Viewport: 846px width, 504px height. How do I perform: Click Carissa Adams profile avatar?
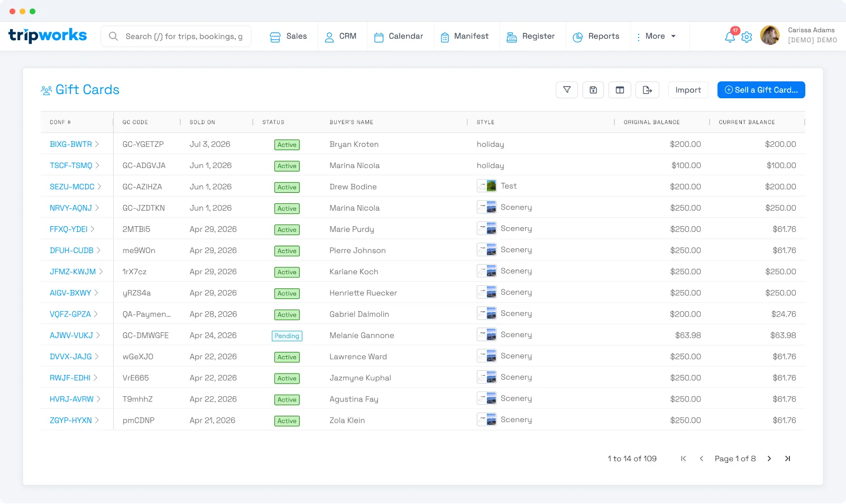770,35
